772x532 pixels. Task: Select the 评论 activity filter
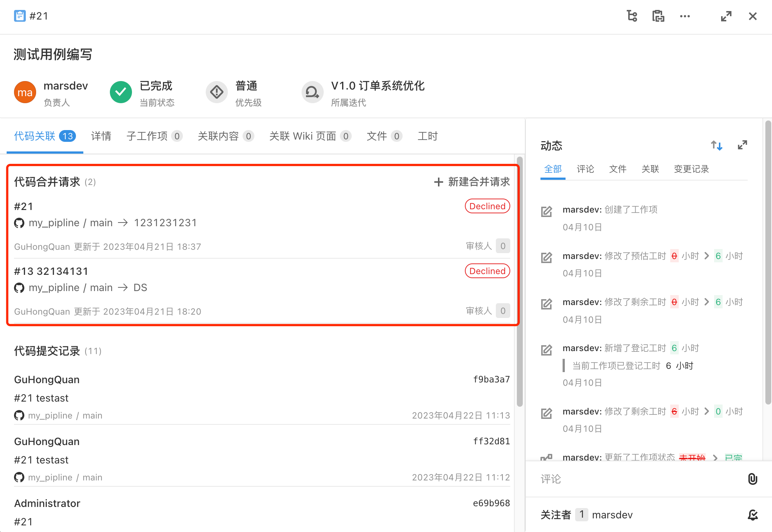coord(585,169)
